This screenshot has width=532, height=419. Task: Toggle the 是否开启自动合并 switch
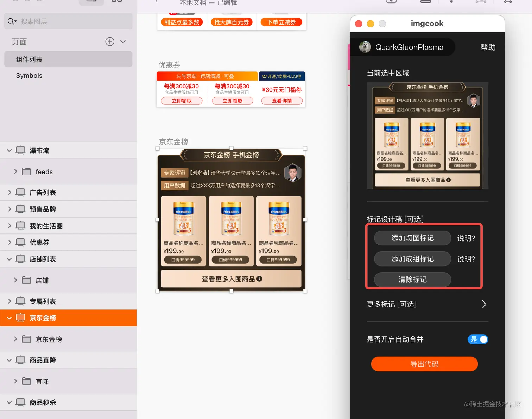tap(478, 339)
